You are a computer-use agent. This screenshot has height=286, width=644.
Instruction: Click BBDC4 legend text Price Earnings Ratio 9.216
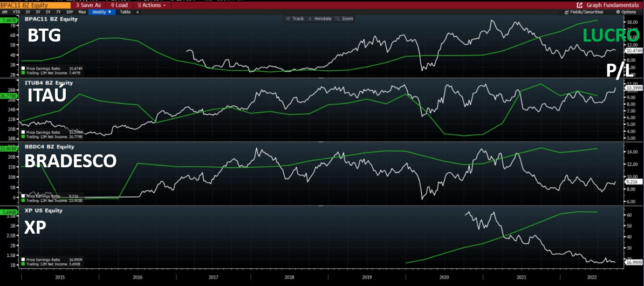(x=52, y=197)
